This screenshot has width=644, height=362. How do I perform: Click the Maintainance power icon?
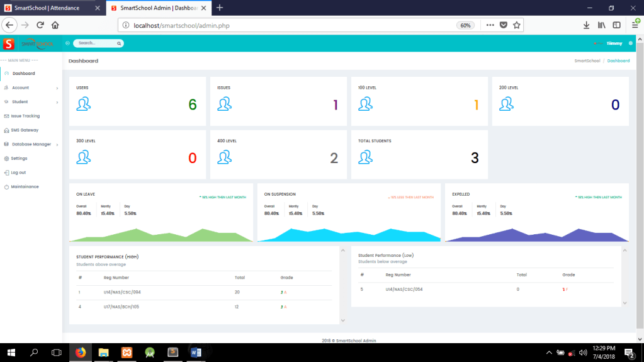pyautogui.click(x=6, y=187)
